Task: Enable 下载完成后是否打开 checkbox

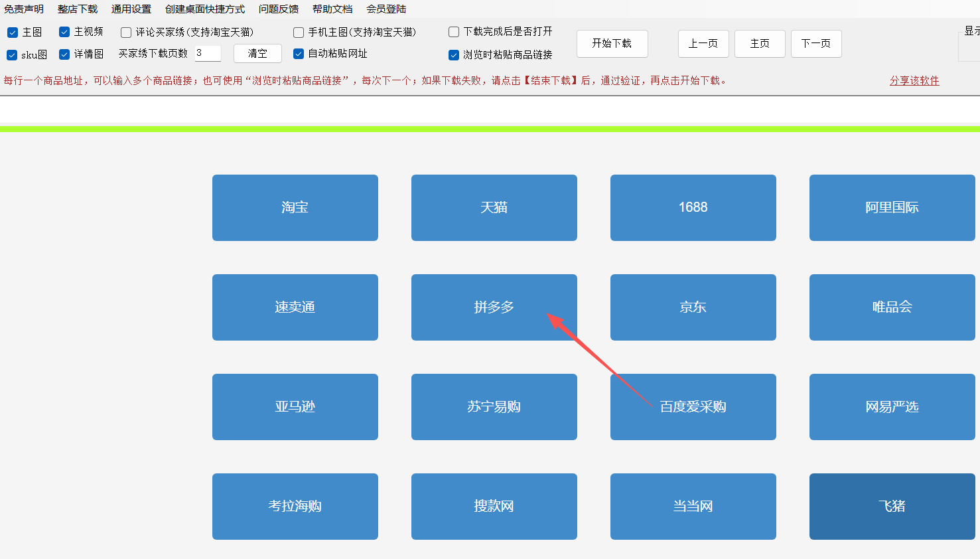Action: point(454,32)
